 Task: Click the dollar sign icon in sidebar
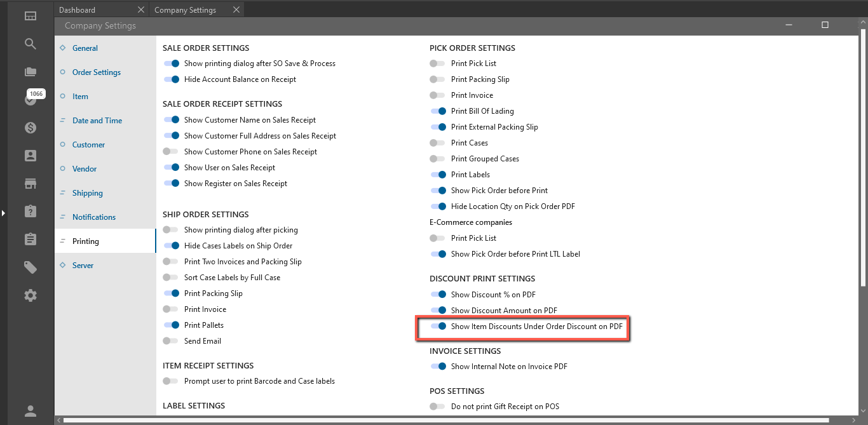31,128
